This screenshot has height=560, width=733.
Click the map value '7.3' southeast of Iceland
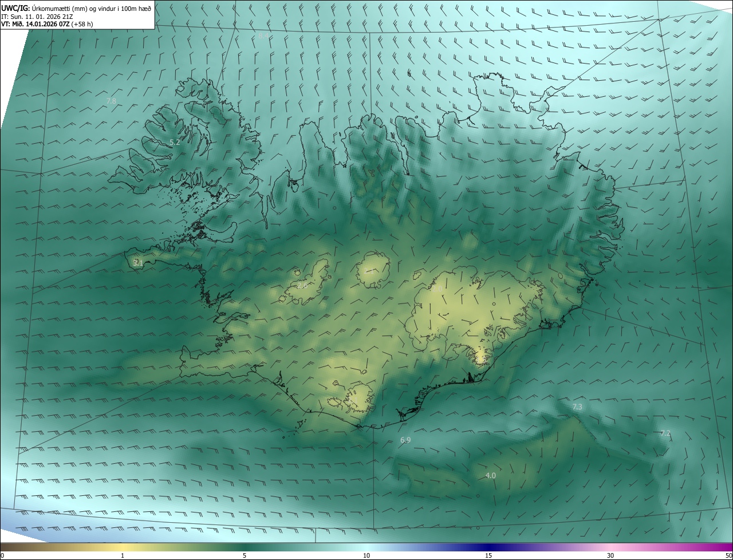click(x=577, y=407)
